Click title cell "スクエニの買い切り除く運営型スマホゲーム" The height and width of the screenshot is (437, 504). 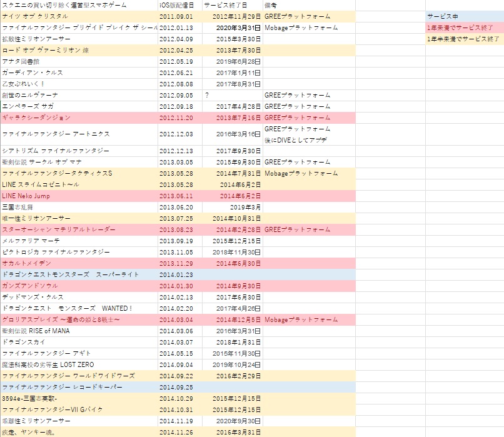79,5
